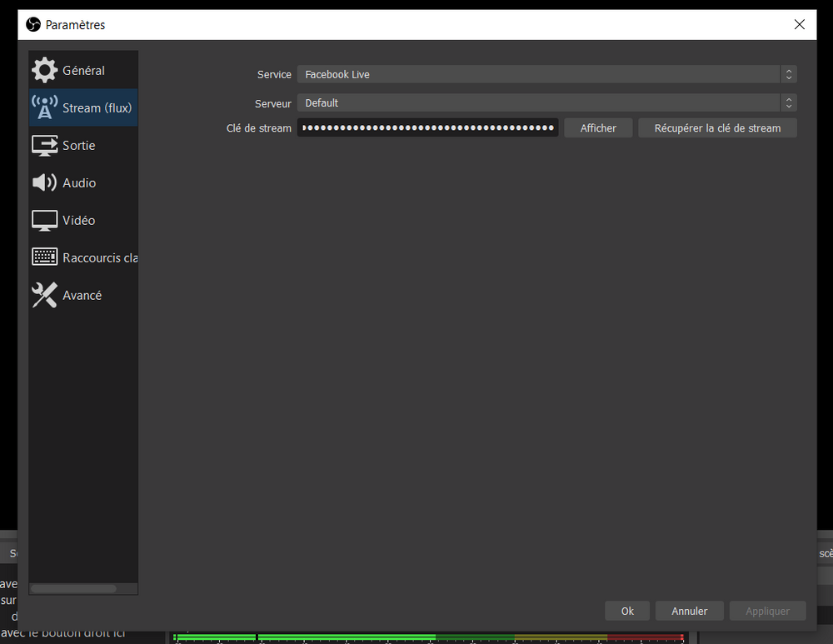Click the Paramètres window title

(75, 25)
